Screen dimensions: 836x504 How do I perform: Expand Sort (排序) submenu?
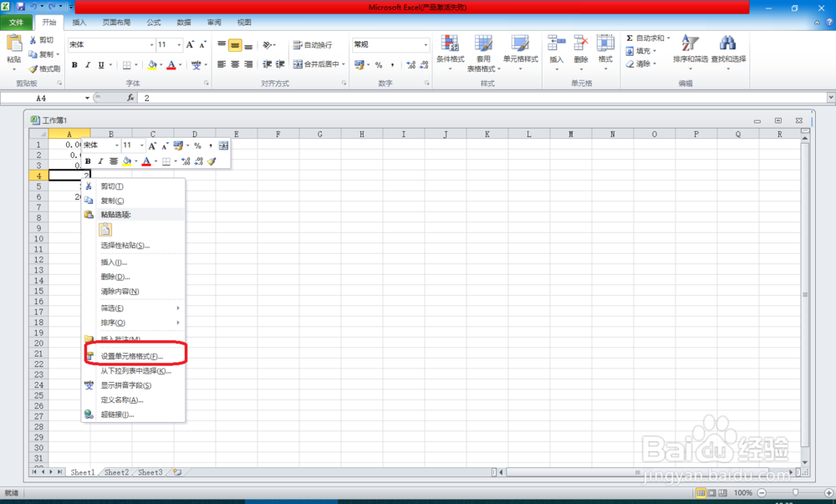pyautogui.click(x=133, y=323)
